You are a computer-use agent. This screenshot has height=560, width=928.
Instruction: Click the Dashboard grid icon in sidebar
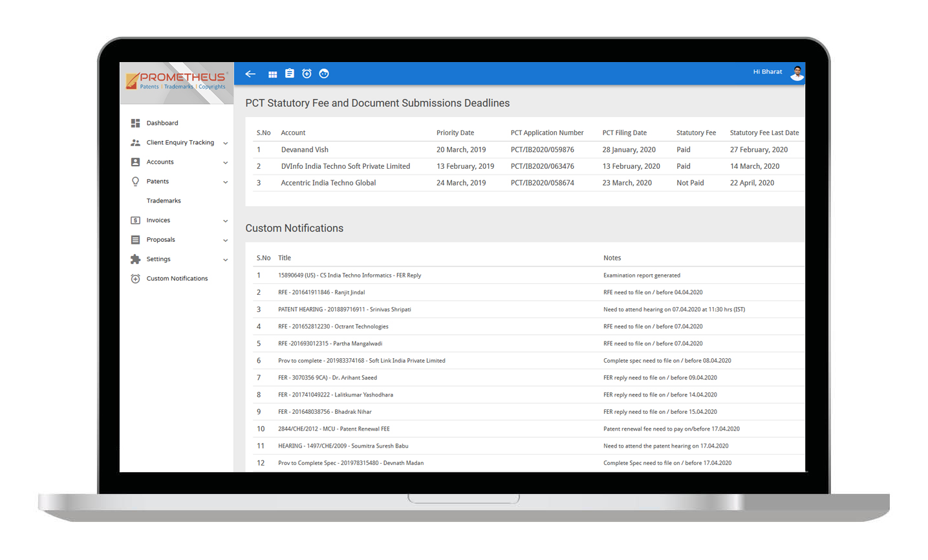135,123
